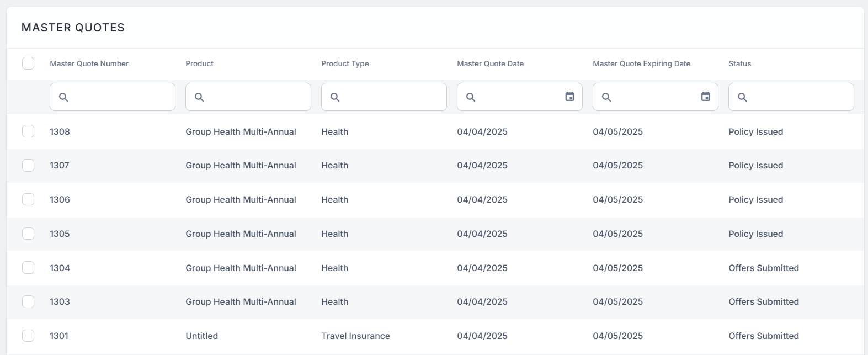This screenshot has height=355, width=868.
Task: Click the magnifier icon in Product filter
Action: tap(199, 97)
